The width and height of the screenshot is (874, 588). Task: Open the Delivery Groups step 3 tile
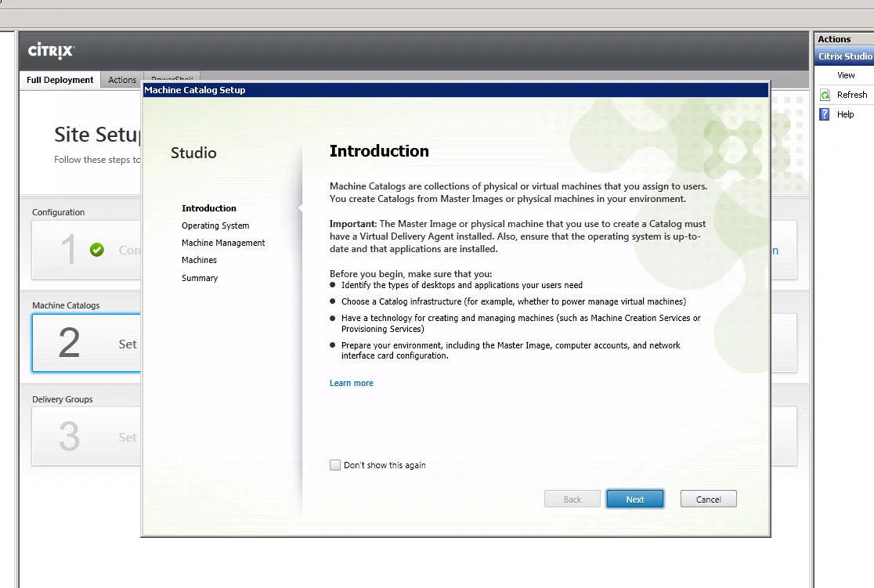[x=86, y=436]
